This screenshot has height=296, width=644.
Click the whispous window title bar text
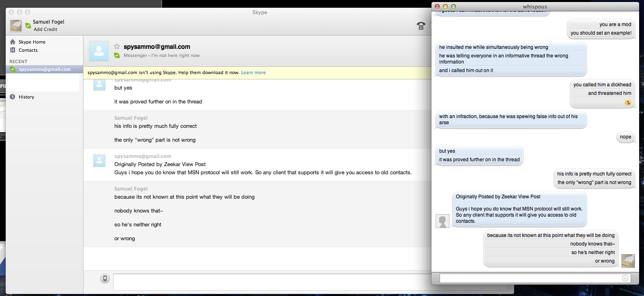click(x=535, y=7)
